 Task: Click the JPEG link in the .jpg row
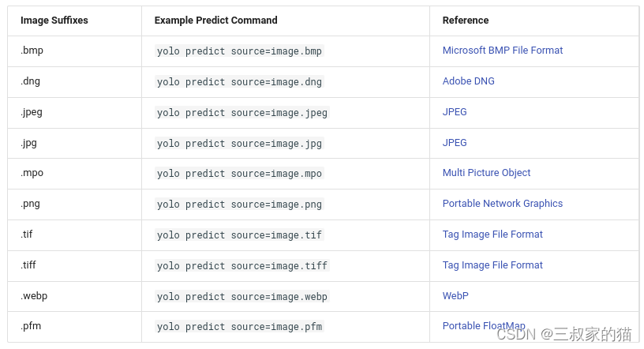click(455, 143)
